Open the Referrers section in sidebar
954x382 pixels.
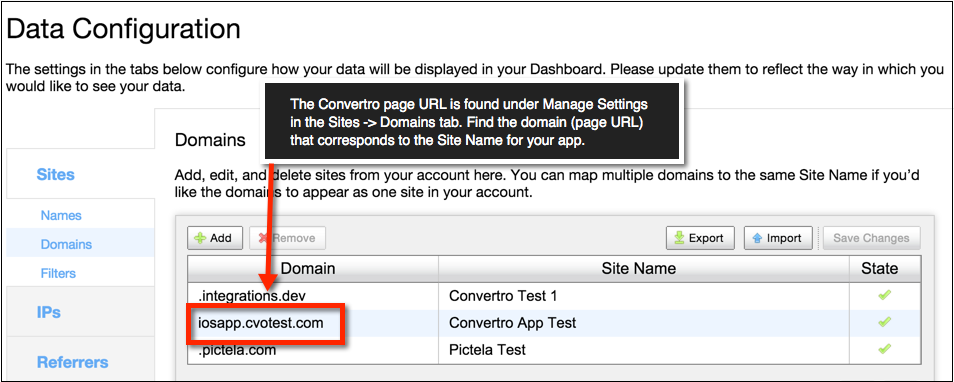click(x=80, y=362)
